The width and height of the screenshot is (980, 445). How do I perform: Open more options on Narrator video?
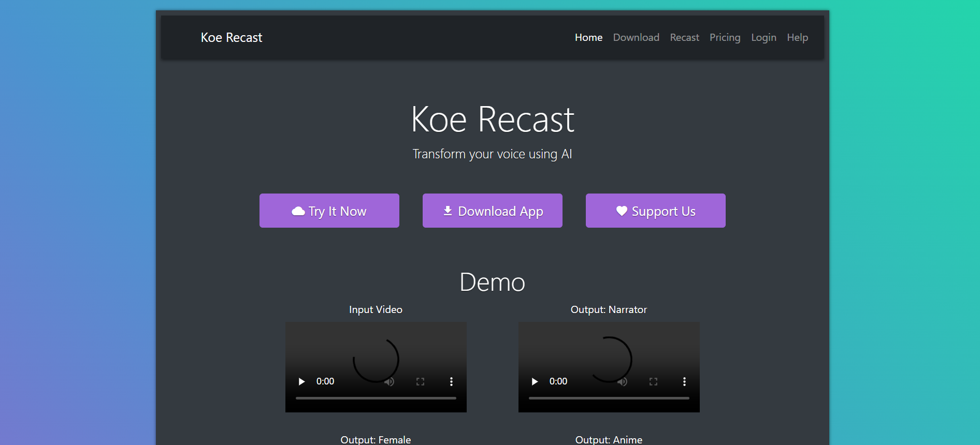coord(684,381)
